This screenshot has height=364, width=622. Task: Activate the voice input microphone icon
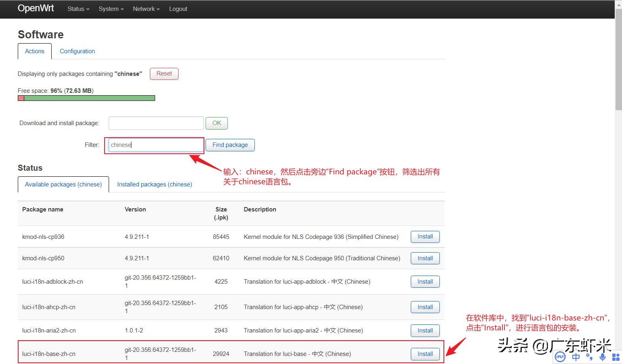[603, 357]
